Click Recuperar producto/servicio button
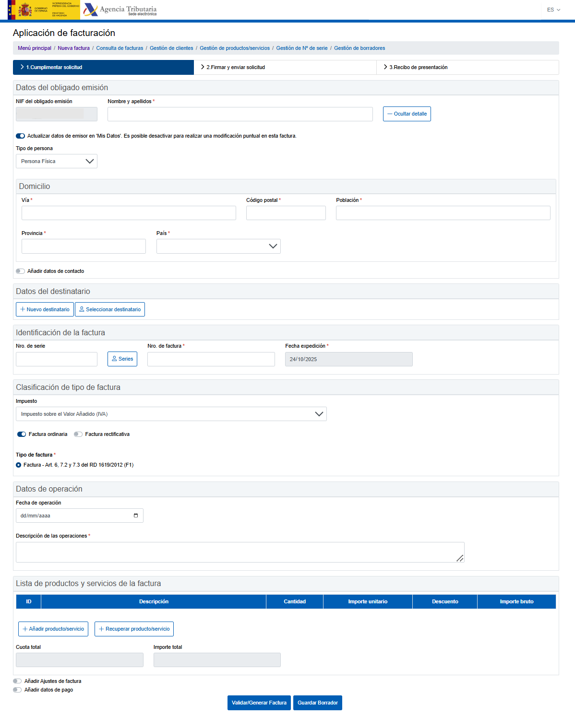The width and height of the screenshot is (575, 728). tap(134, 629)
